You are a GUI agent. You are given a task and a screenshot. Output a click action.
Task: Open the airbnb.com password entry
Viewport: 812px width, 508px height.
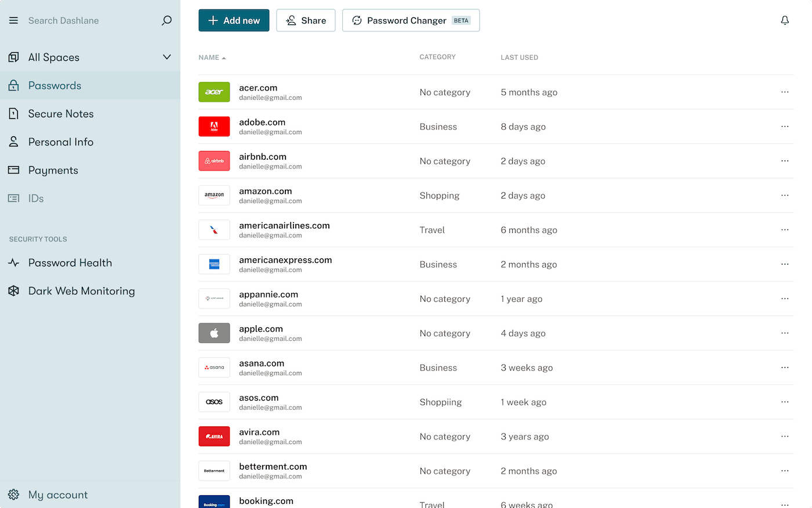[x=263, y=156]
